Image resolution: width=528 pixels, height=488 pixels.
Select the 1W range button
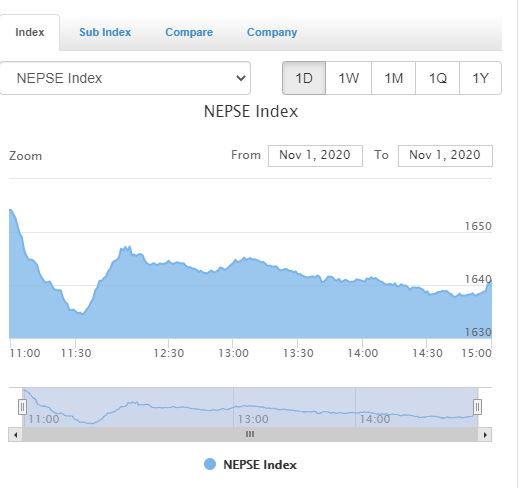(349, 78)
